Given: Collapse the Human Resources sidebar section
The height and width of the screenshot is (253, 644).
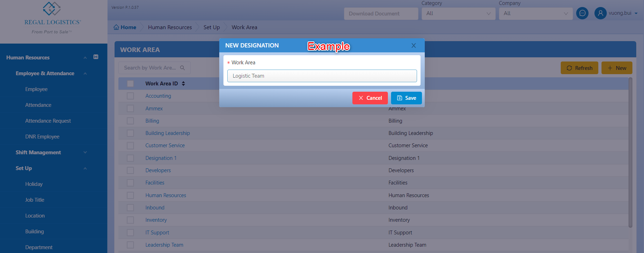Looking at the screenshot, I should (x=85, y=58).
